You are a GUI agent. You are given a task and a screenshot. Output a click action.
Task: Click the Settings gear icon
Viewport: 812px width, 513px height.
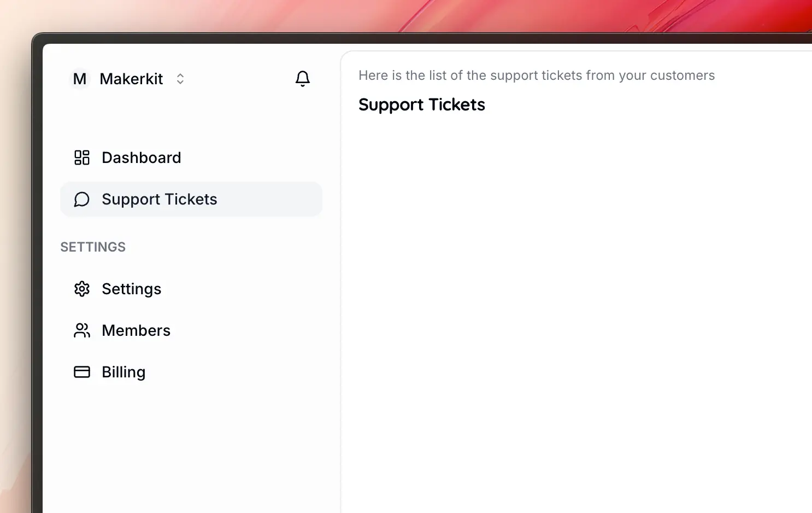pyautogui.click(x=82, y=289)
